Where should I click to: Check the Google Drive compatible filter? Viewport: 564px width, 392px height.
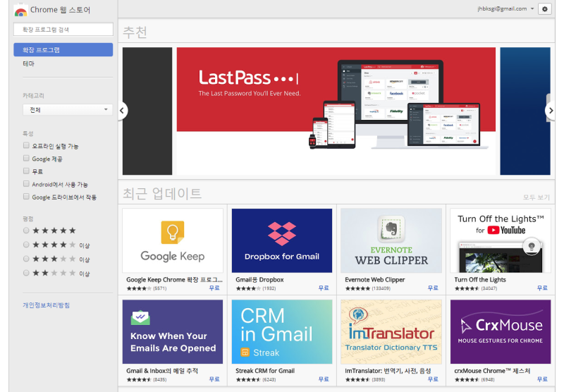coord(26,197)
